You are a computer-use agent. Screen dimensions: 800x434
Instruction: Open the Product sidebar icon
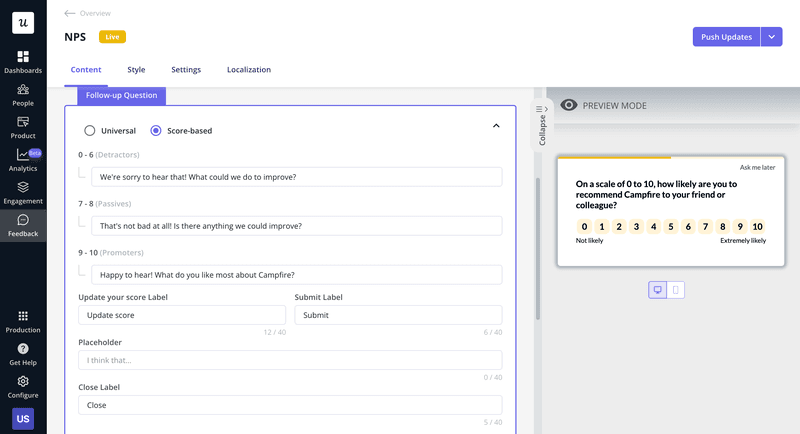(23, 122)
